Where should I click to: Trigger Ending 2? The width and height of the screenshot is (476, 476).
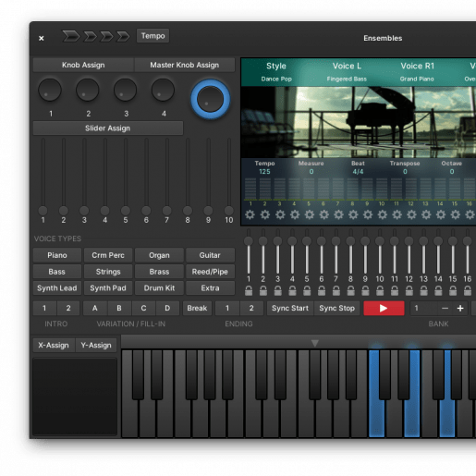tap(251, 308)
